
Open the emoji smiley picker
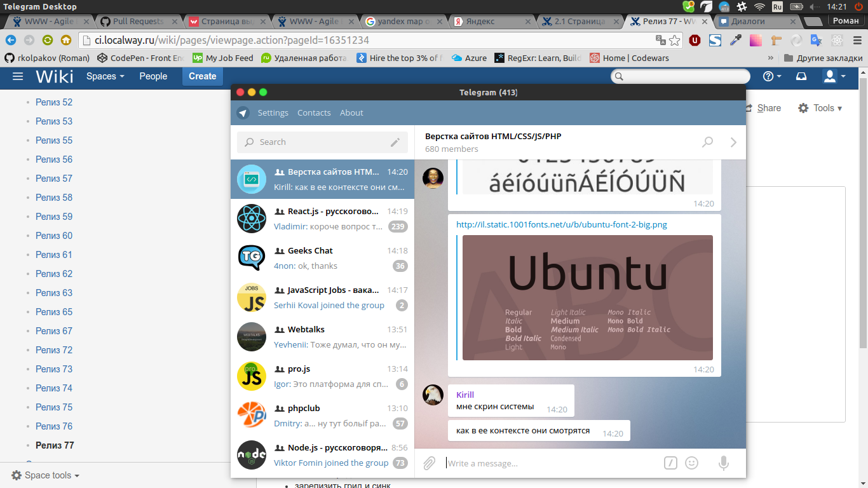pyautogui.click(x=692, y=463)
